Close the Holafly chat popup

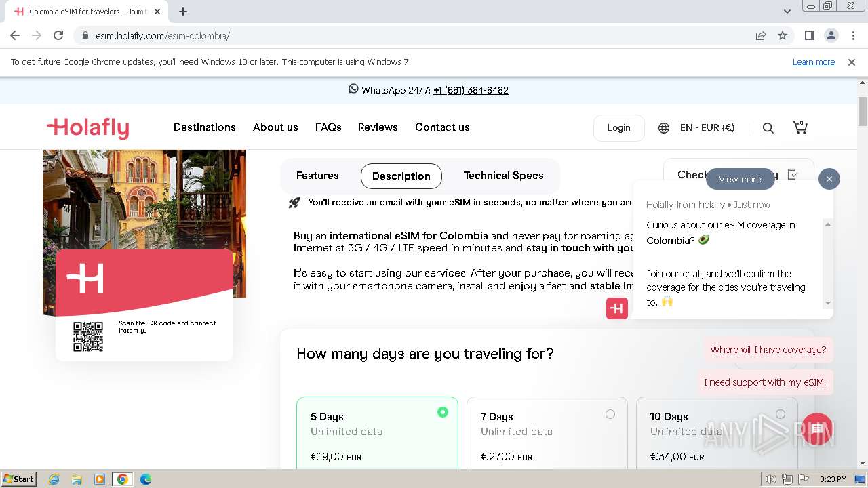pos(829,179)
